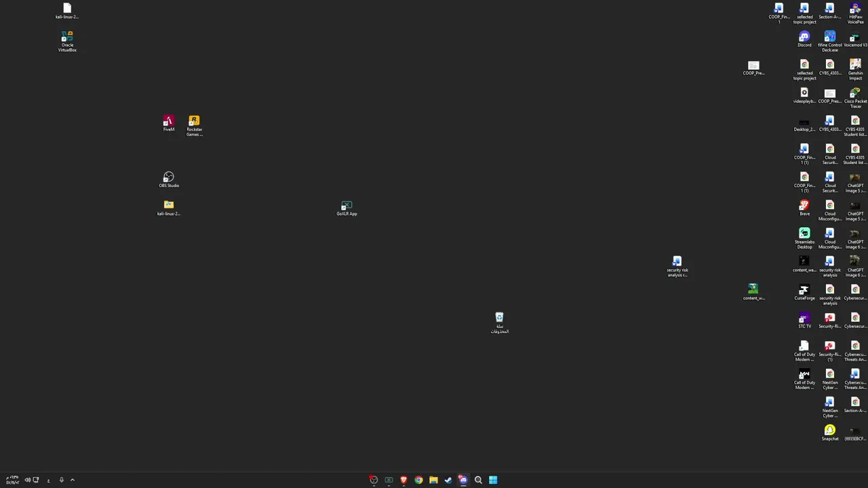Select the Genshin Impact shortcut
Image resolution: width=868 pixels, height=488 pixels.
[855, 70]
